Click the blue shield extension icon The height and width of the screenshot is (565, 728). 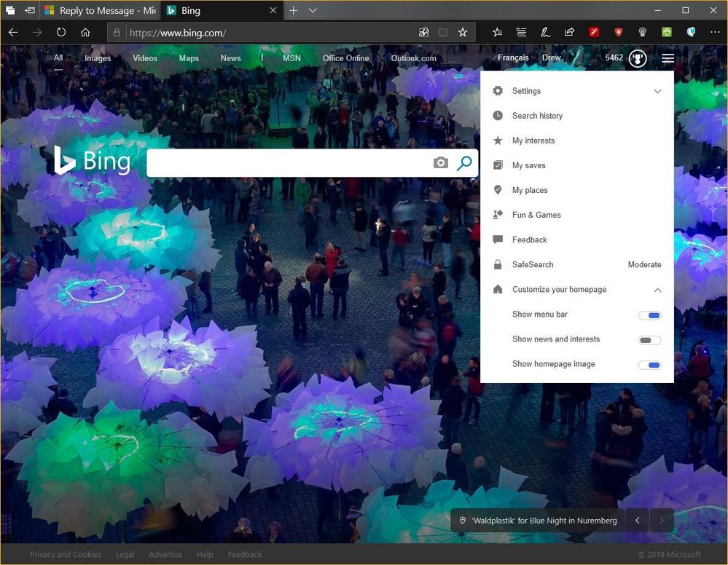[x=691, y=32]
